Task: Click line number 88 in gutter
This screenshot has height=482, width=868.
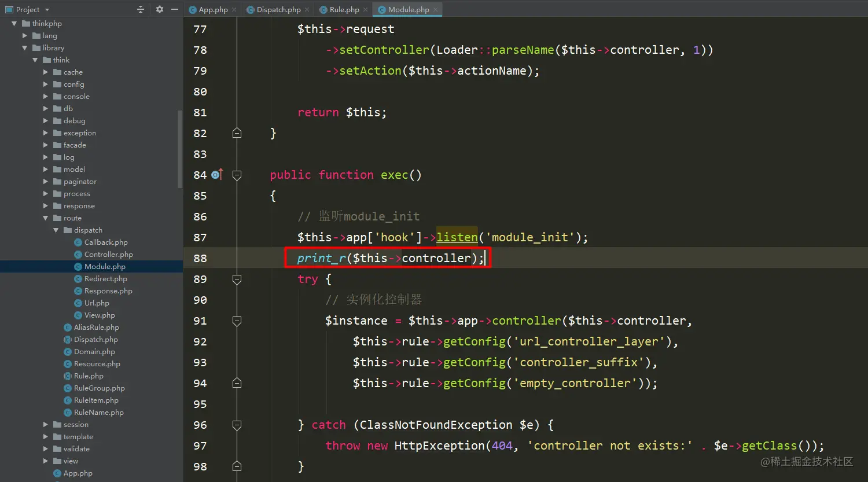Action: (200, 258)
